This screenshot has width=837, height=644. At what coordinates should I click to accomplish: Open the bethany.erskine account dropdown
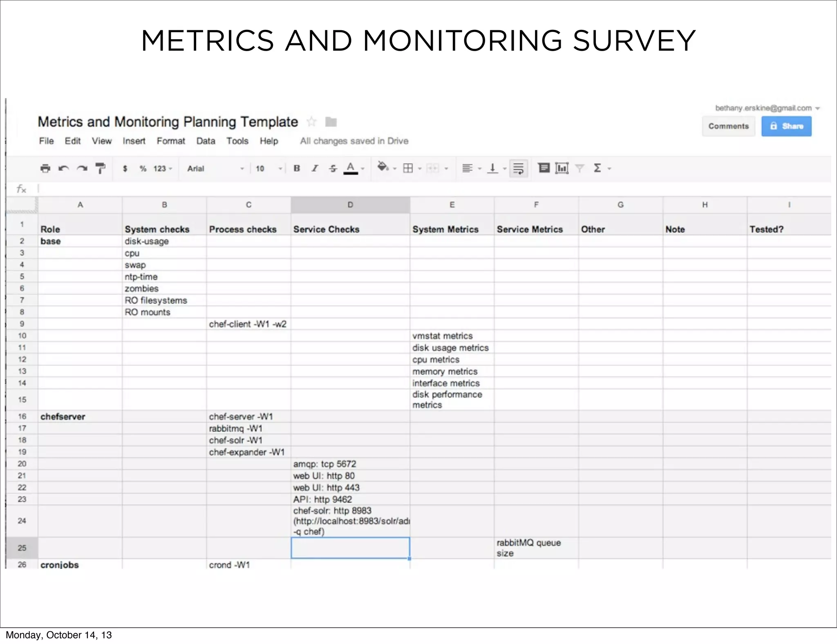[x=768, y=108]
